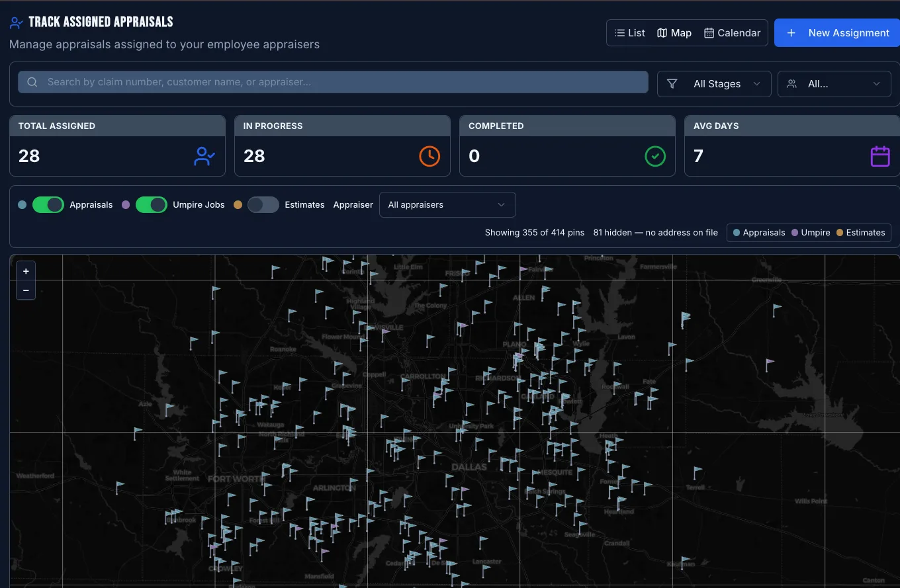Viewport: 900px width, 588px height.
Task: Click the flag pin near the Terrell label
Action: [697, 474]
